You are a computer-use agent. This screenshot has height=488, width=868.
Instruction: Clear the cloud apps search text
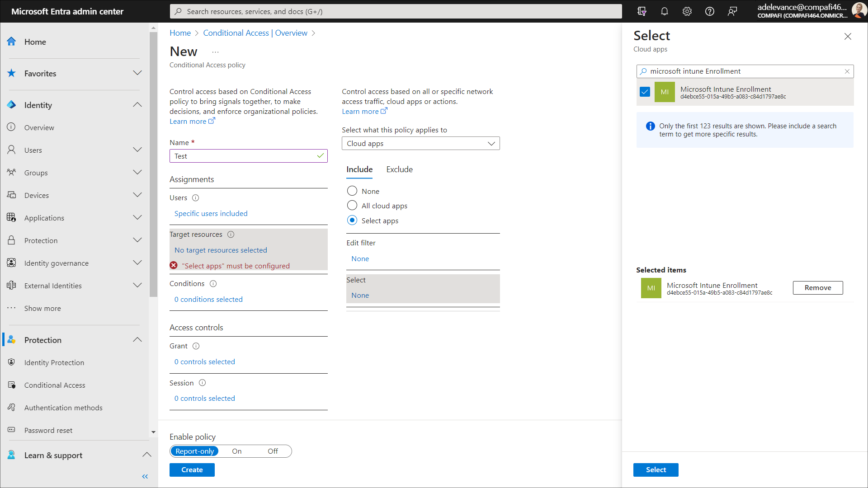847,71
